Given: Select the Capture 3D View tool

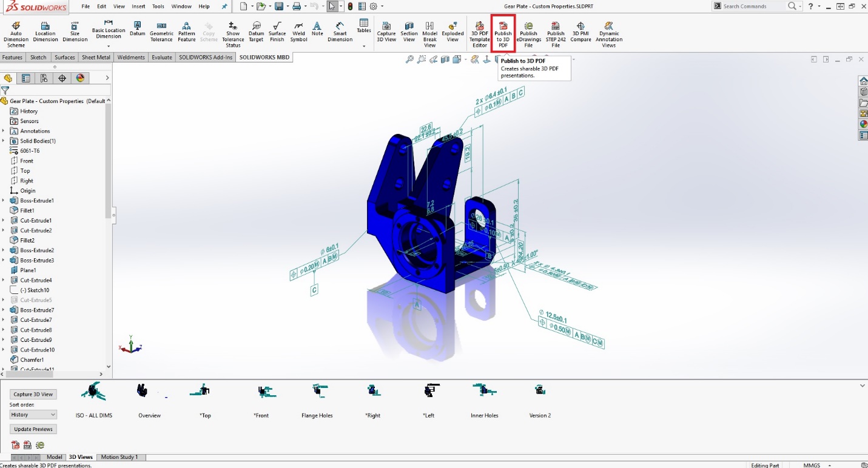Looking at the screenshot, I should coord(386,32).
